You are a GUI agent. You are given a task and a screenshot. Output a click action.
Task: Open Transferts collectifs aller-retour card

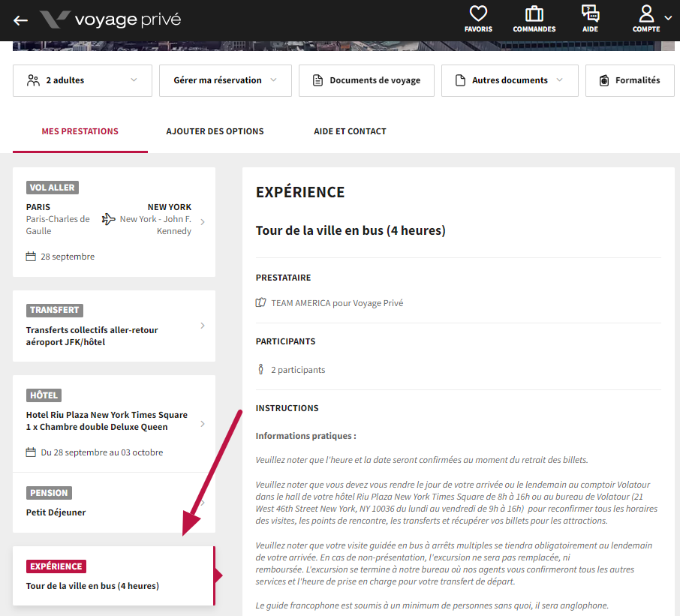[114, 326]
